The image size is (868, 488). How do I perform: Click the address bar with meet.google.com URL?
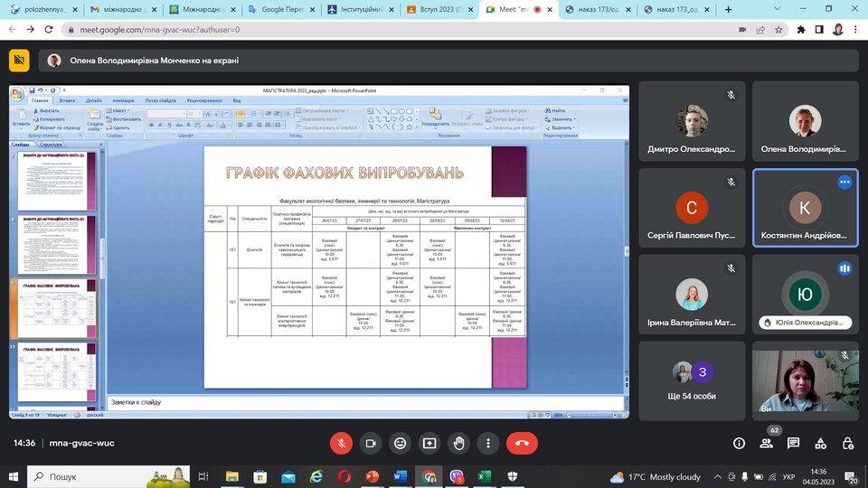(x=407, y=29)
